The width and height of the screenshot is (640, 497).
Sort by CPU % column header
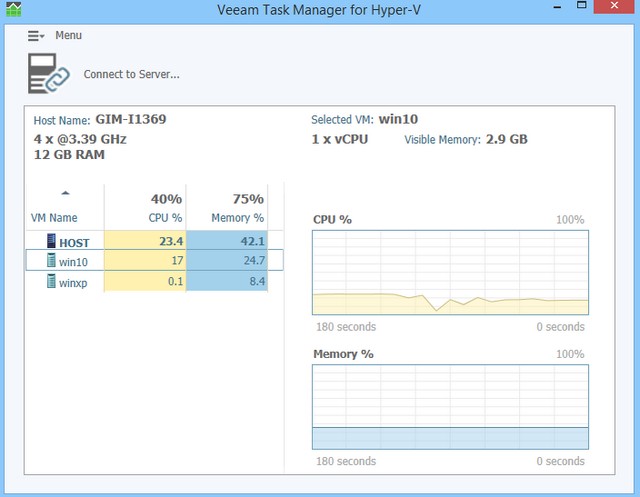click(165, 218)
